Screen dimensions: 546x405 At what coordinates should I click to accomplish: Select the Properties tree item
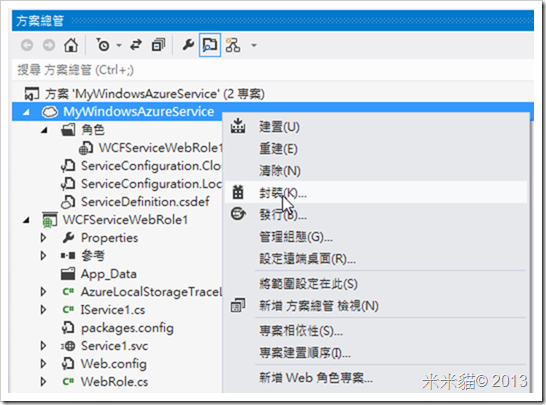[109, 238]
